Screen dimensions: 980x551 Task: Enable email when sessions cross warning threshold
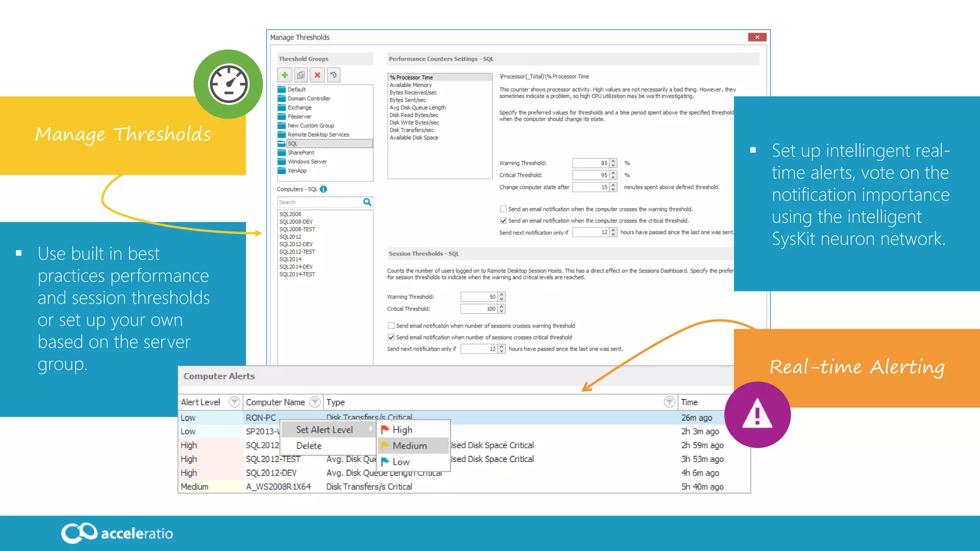(391, 326)
